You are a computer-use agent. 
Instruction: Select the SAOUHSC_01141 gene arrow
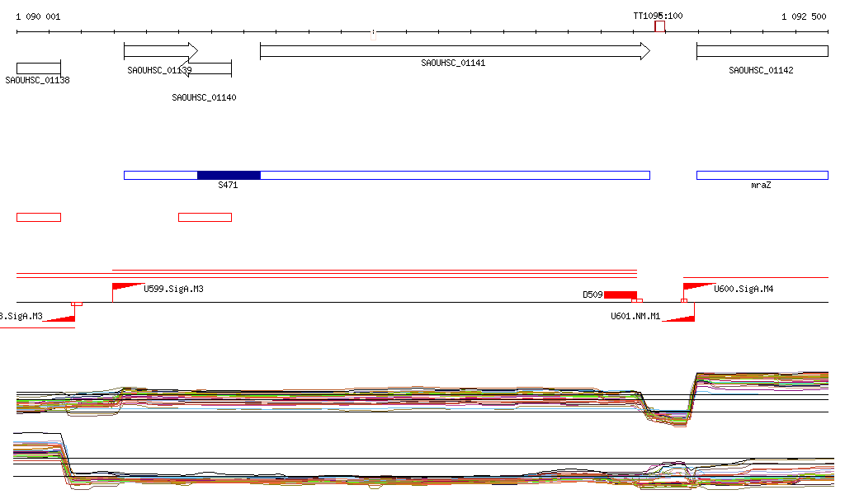[x=454, y=51]
